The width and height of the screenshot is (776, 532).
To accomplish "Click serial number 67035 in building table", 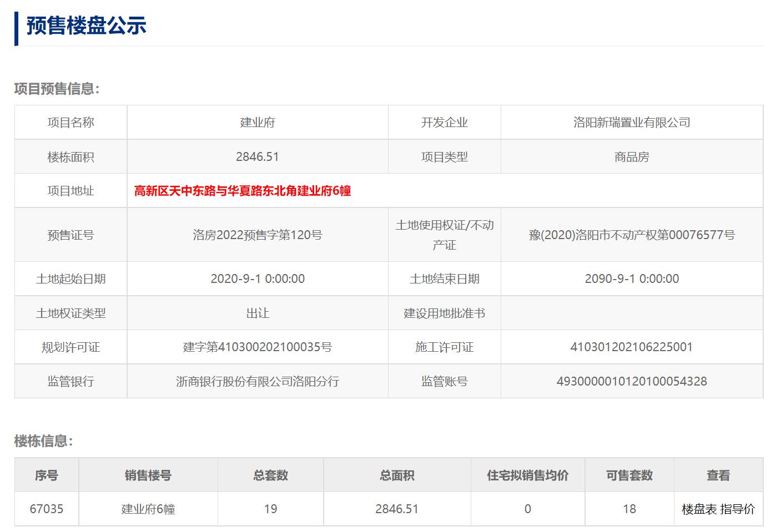I will [47, 508].
